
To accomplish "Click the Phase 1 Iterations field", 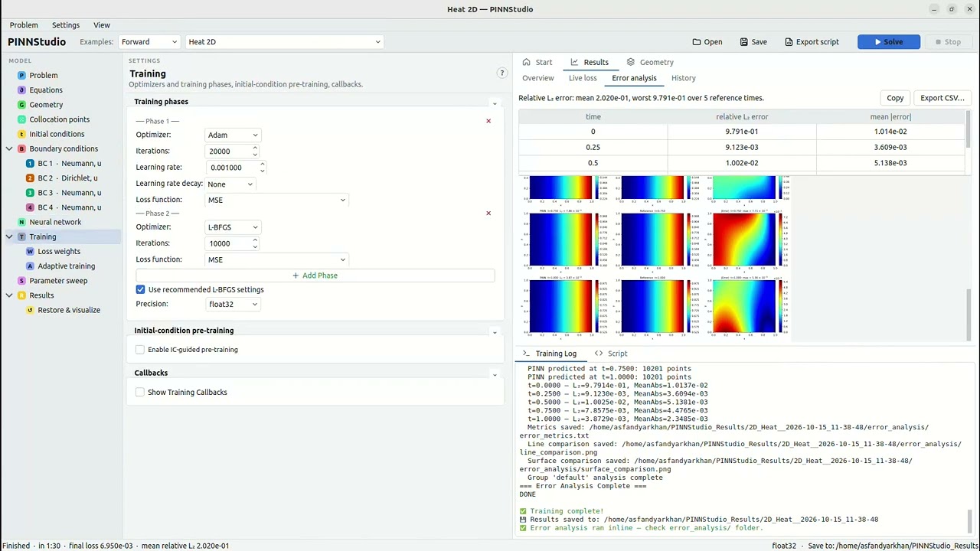I will pos(233,151).
